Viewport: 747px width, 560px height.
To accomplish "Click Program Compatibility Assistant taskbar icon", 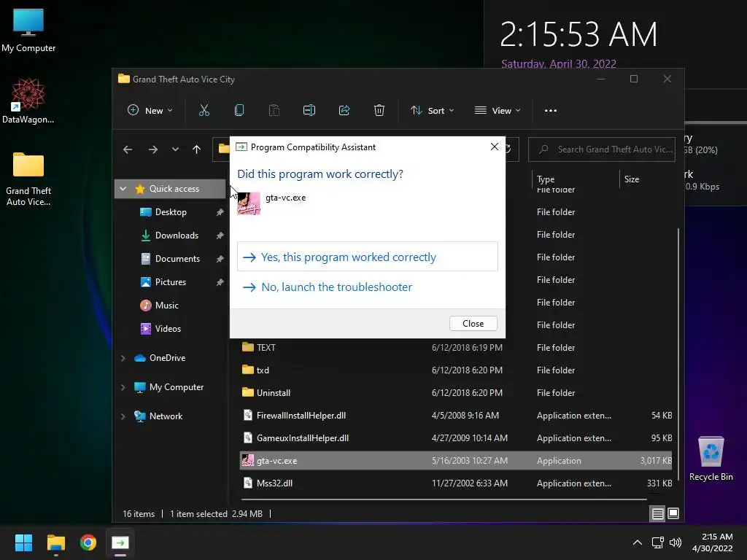I will pos(120,542).
